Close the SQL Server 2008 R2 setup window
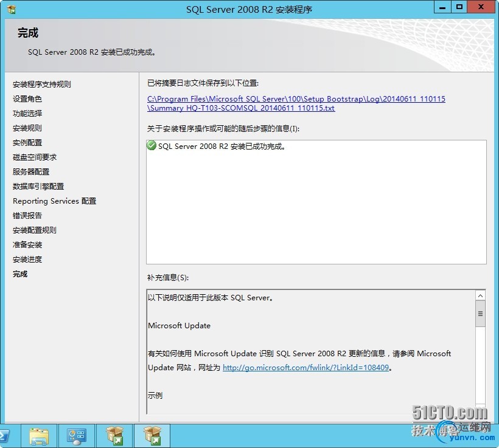 (481, 7)
